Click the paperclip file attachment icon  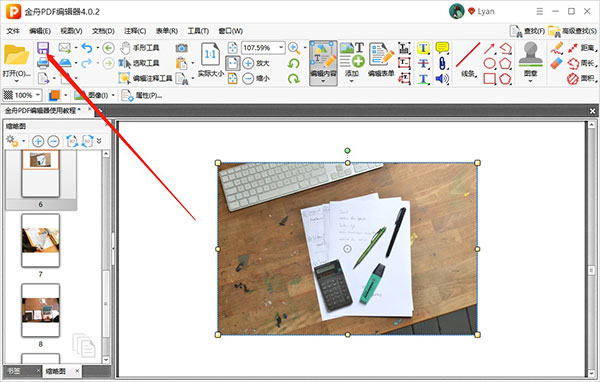(442, 63)
